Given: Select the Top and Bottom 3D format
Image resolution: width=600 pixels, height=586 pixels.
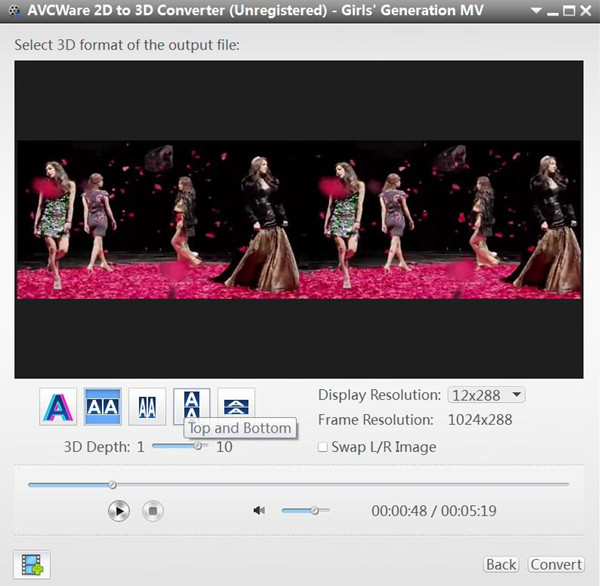Looking at the screenshot, I should [x=191, y=404].
